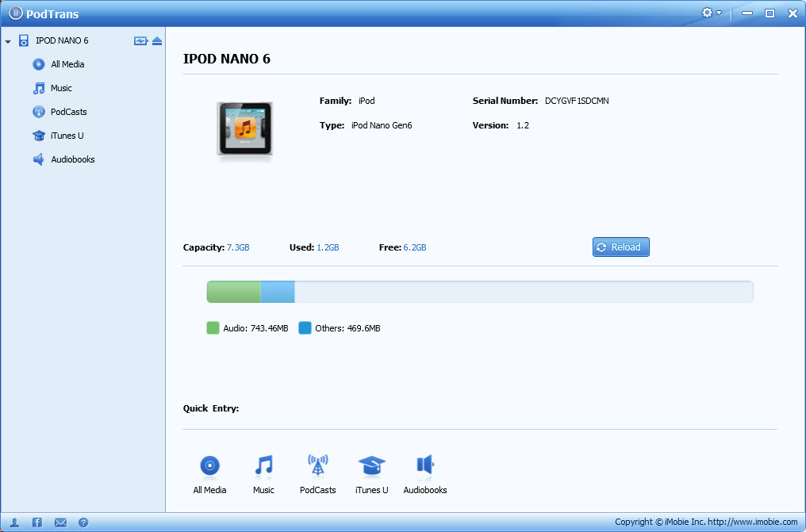Open the help question mark icon

[83, 522]
